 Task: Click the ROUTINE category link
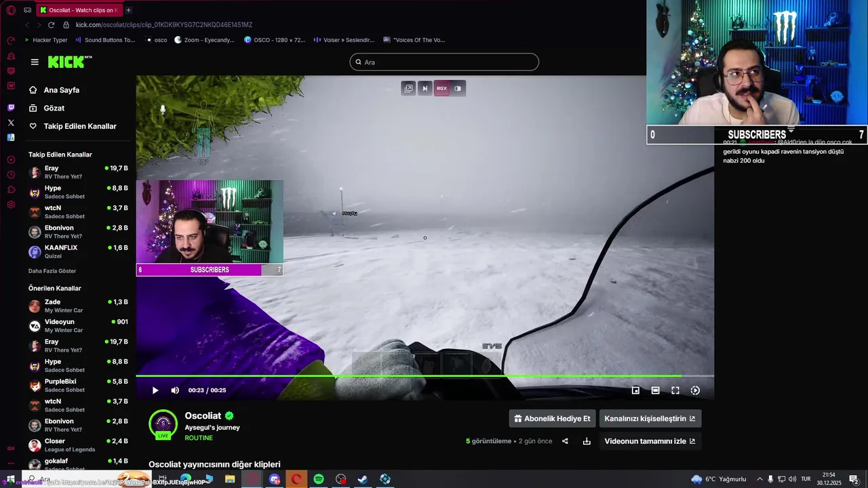pos(199,438)
